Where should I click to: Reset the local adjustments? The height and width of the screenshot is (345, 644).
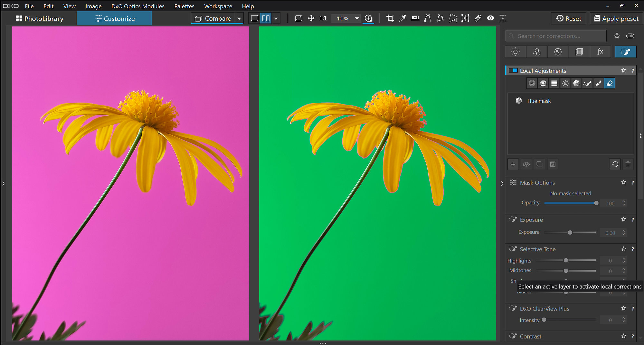click(615, 164)
